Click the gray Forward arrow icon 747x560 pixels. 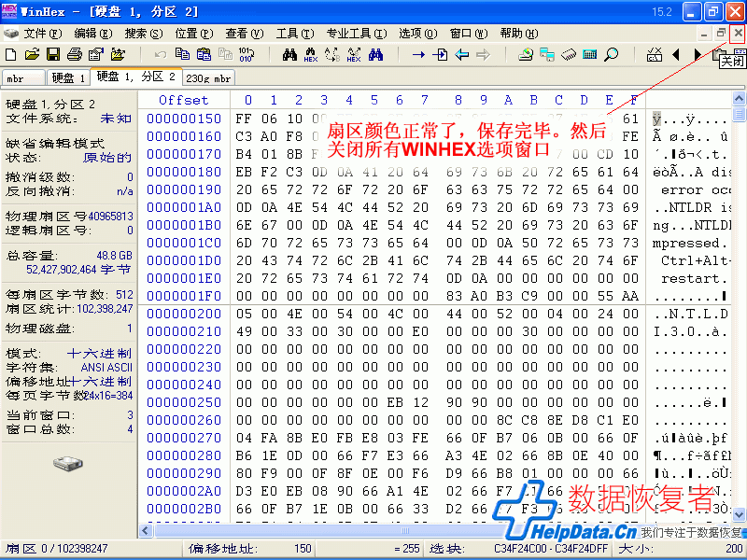coord(483,55)
